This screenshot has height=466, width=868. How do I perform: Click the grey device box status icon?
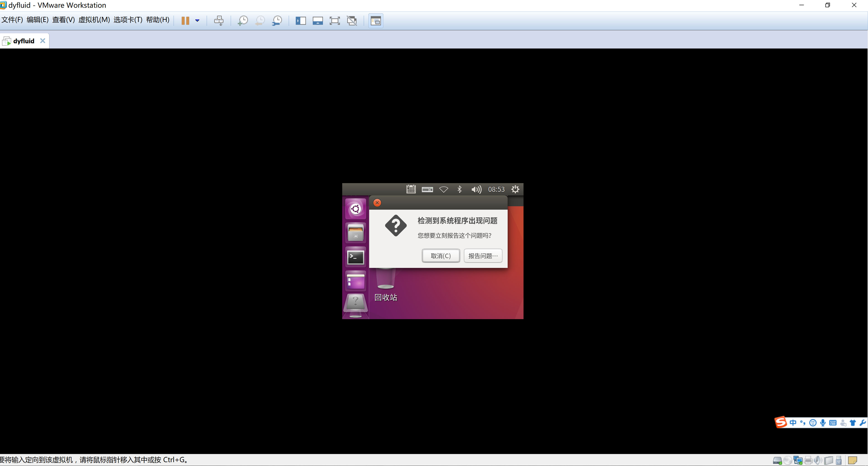click(x=829, y=460)
